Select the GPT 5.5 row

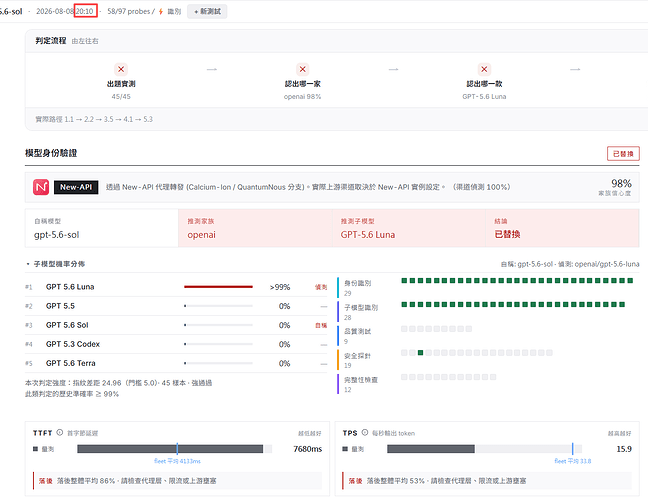click(x=176, y=306)
